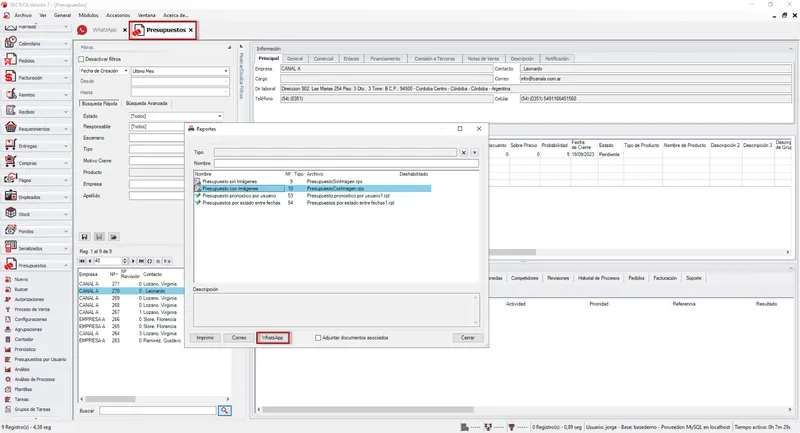The height and width of the screenshot is (433, 800).
Task: Click the Cerrar button in Reportes dialog
Action: [x=468, y=338]
